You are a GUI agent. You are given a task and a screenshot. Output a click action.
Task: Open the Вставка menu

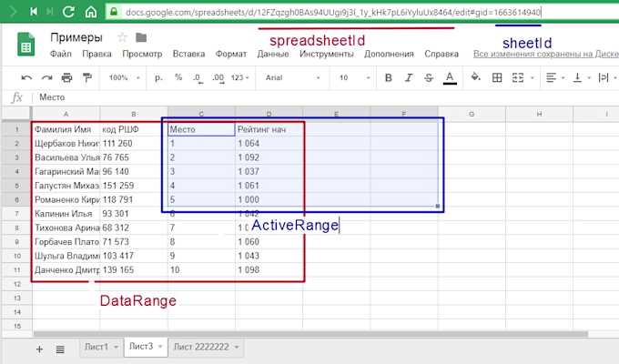click(x=188, y=54)
